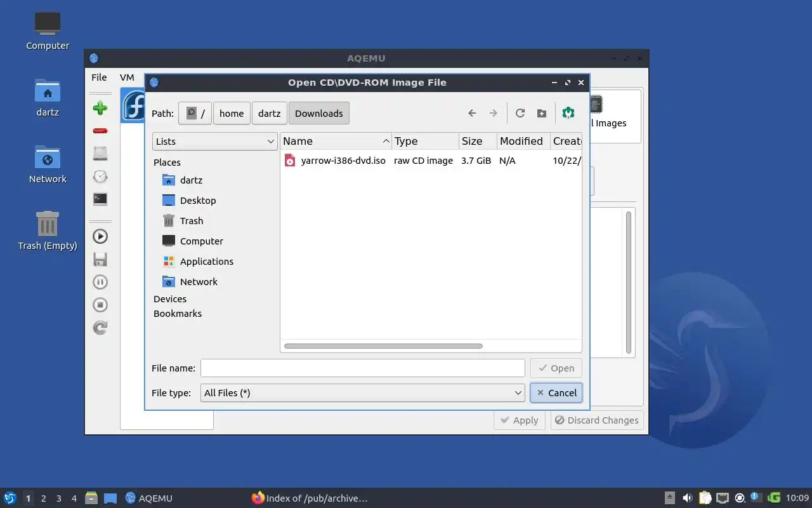The image size is (812, 508).
Task: Click the terminal icon in AQEMU sidebar
Action: point(100,199)
